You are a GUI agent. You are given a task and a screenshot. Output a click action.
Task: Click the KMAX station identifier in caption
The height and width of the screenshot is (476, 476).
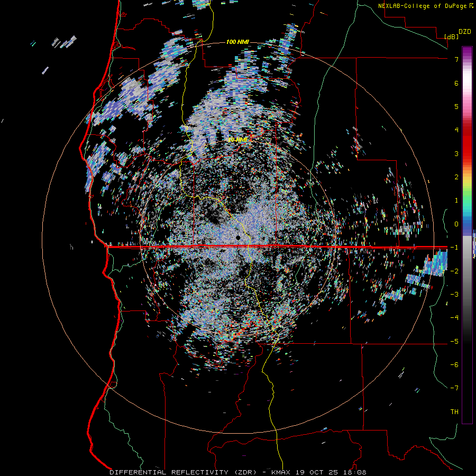[x=280, y=472]
